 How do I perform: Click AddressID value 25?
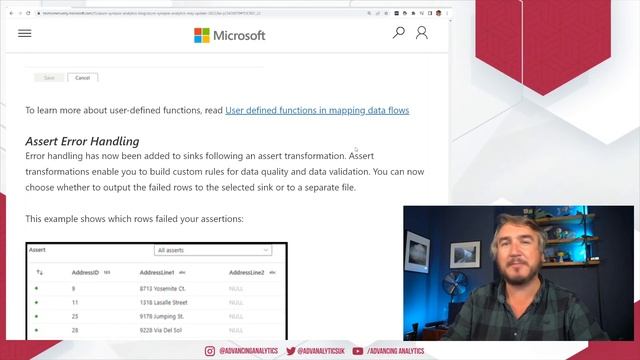click(x=75, y=316)
